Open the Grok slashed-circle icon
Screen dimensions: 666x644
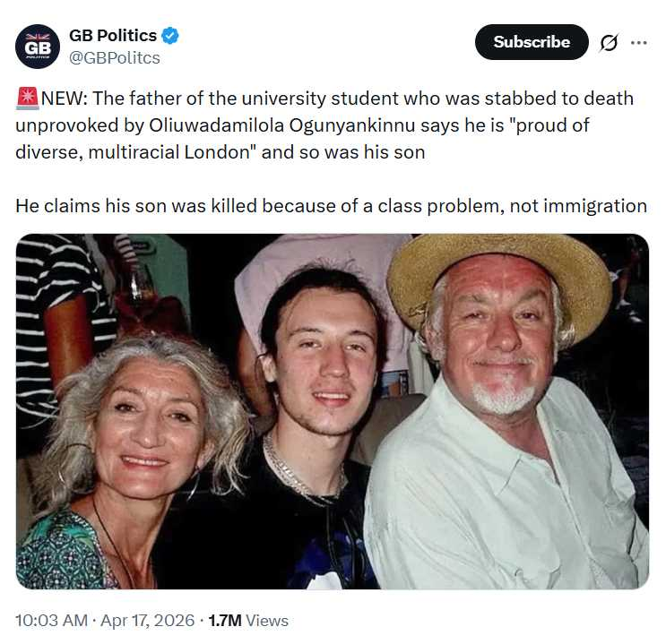tap(609, 43)
